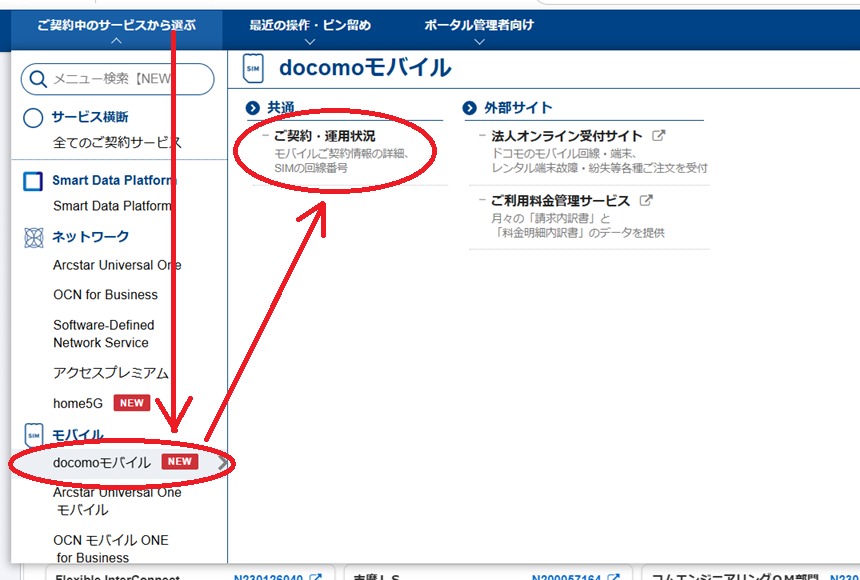The image size is (860, 580).
Task: Click the magnifier icon in menu search
Action: point(38,79)
